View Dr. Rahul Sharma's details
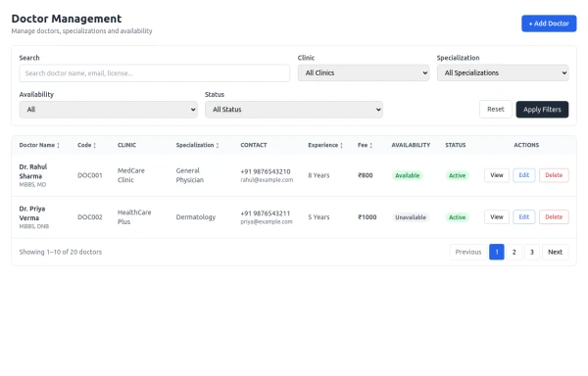Image resolution: width=588 pixels, height=376 pixels. pos(497,175)
